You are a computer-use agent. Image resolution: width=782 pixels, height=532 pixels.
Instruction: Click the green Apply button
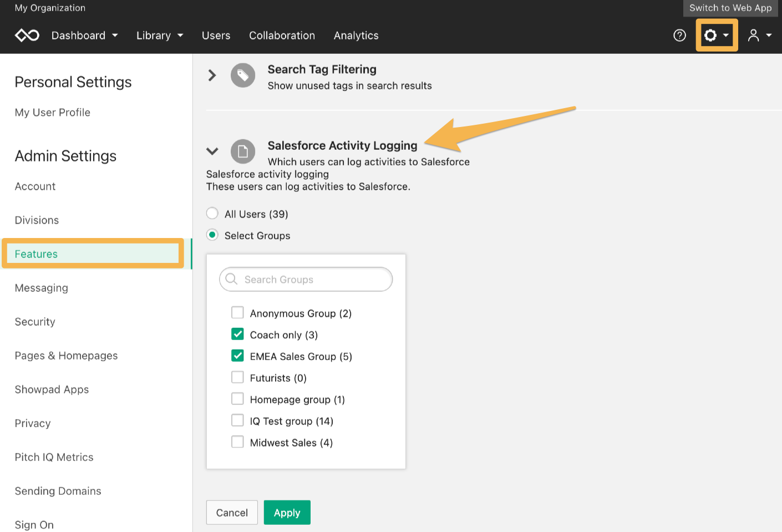287,513
